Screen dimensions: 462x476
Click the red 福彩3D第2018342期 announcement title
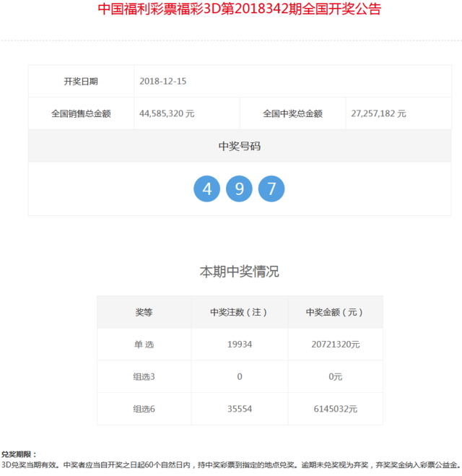pyautogui.click(x=240, y=9)
